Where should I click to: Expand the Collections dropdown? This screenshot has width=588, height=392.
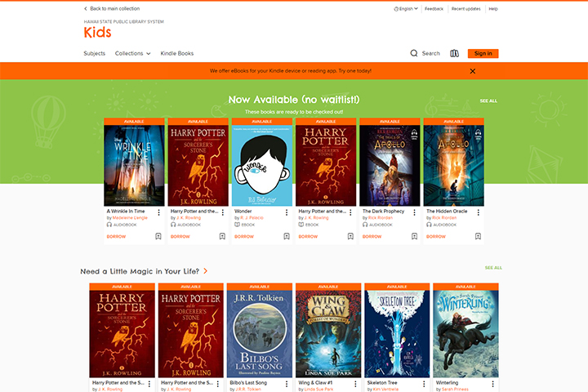click(x=133, y=54)
